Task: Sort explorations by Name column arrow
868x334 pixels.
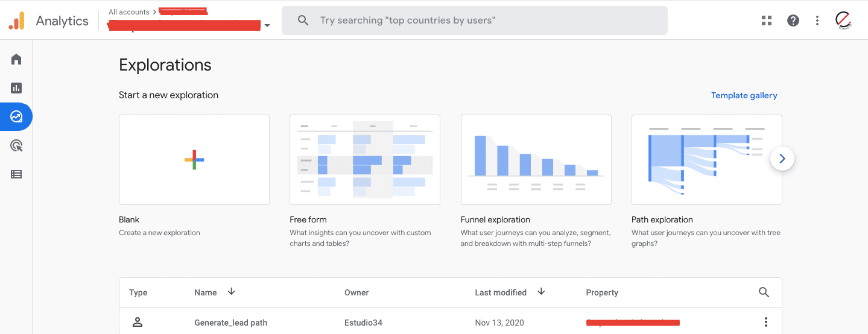Action: click(x=231, y=292)
